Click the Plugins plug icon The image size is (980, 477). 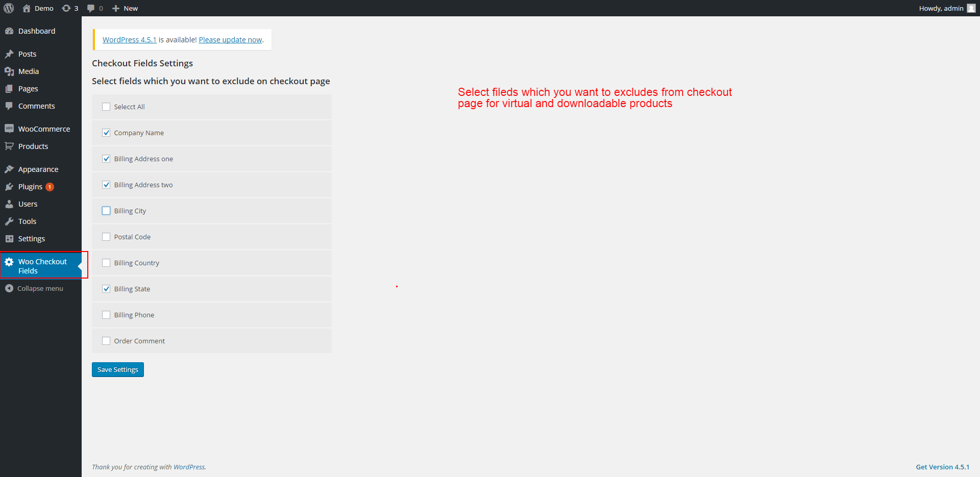coord(9,187)
